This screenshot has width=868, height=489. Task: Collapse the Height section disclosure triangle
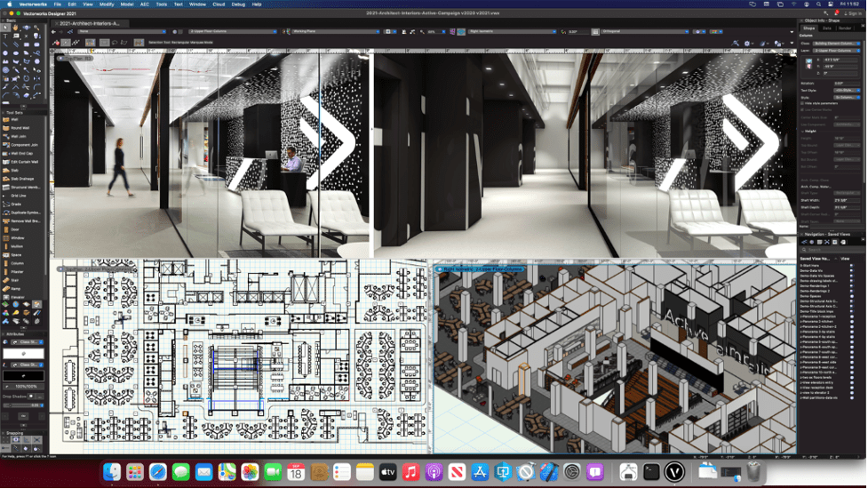click(x=802, y=132)
